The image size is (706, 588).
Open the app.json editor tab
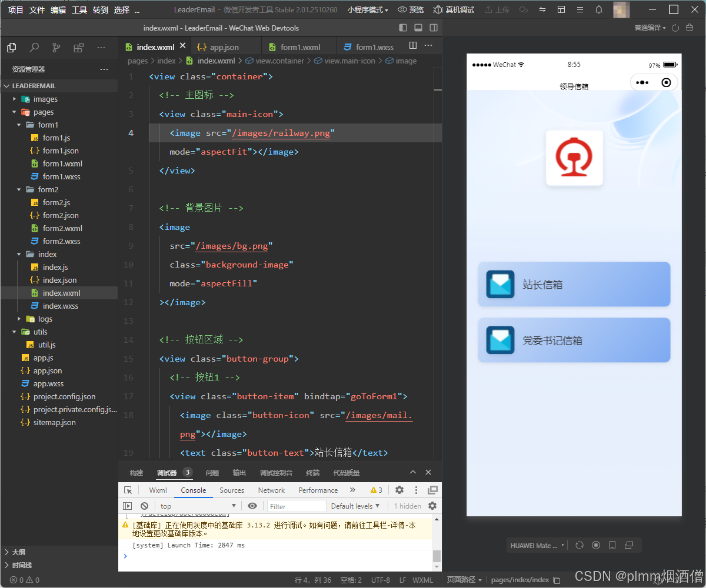pyautogui.click(x=225, y=47)
